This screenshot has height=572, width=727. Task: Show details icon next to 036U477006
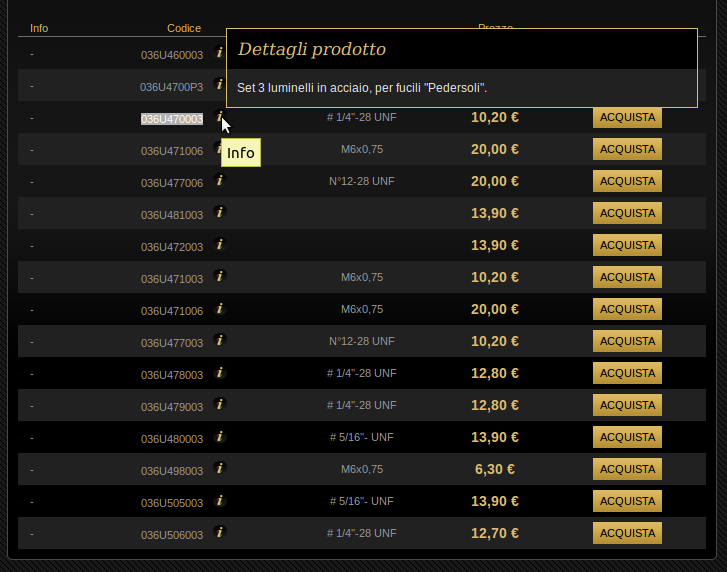220,181
